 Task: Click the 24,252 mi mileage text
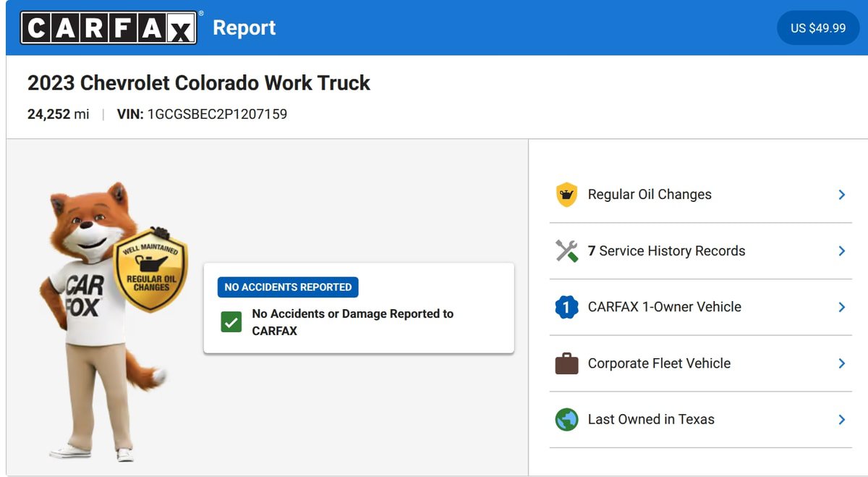point(59,114)
